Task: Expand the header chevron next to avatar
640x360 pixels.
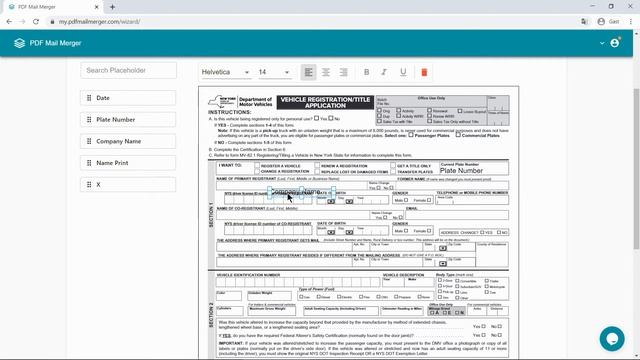Action: coord(602,43)
